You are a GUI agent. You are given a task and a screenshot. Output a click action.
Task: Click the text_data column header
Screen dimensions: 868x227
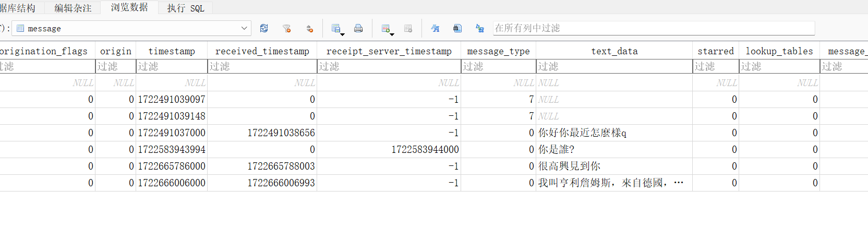(x=614, y=51)
